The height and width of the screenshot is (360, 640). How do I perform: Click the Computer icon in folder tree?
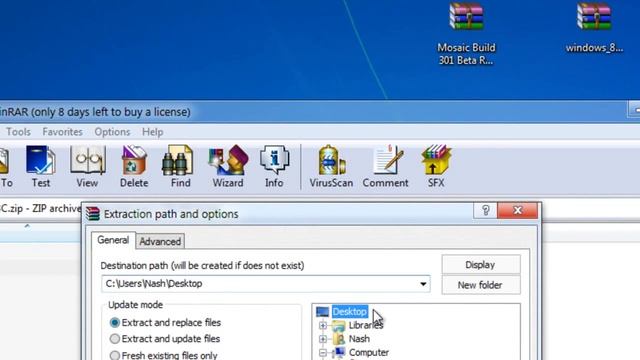pos(338,352)
